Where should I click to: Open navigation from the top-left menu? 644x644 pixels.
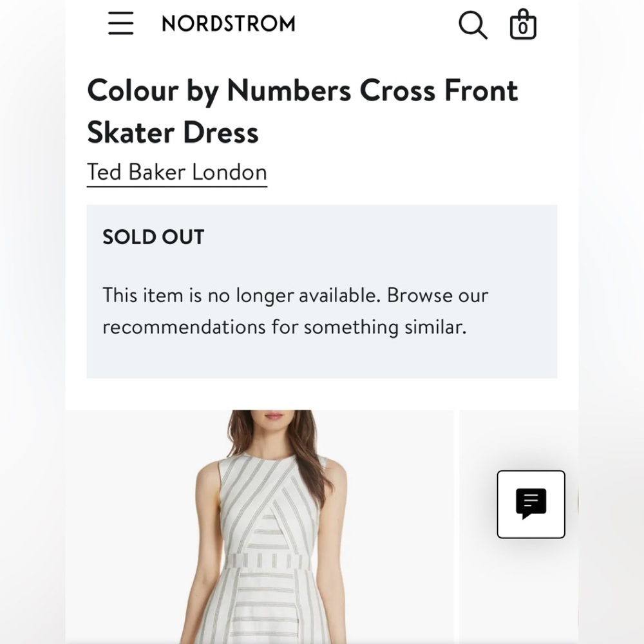click(x=120, y=24)
